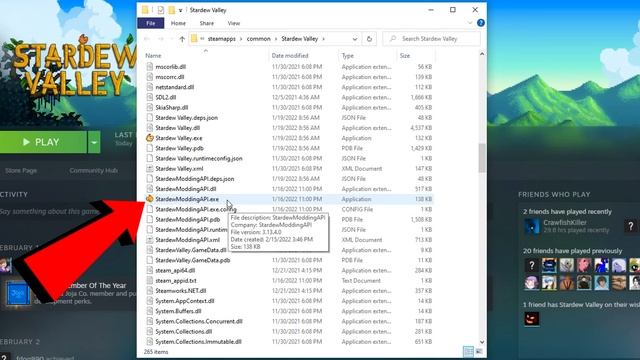Switch to details view layout icon

(469, 351)
